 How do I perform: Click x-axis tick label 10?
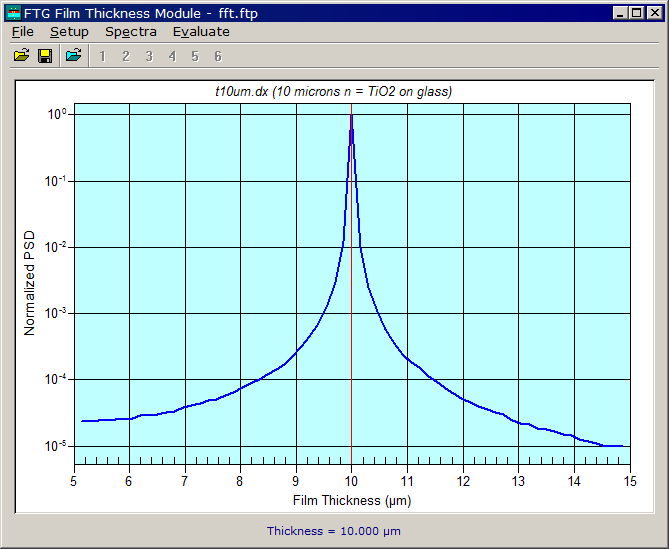coord(351,482)
